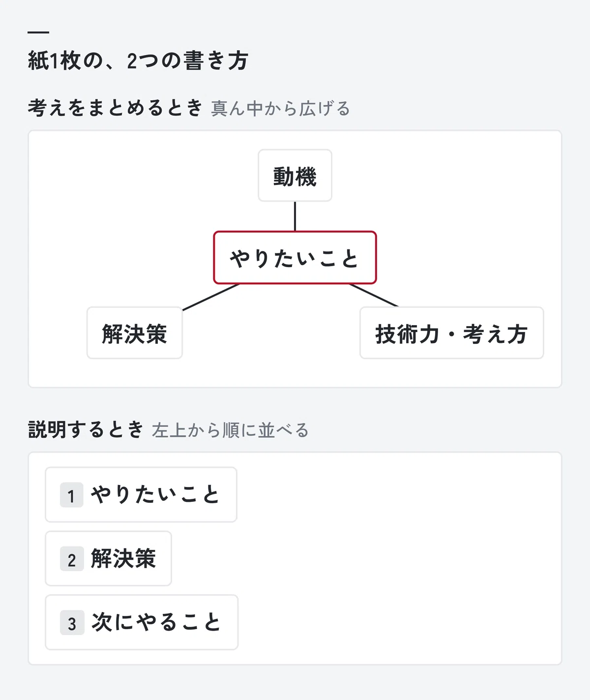Click the number 3 badge

coord(72,623)
